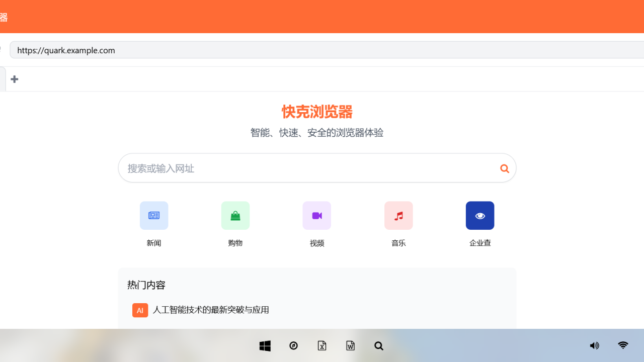Click the 搜索或输入网址 search box
644x362 pixels.
307,168
